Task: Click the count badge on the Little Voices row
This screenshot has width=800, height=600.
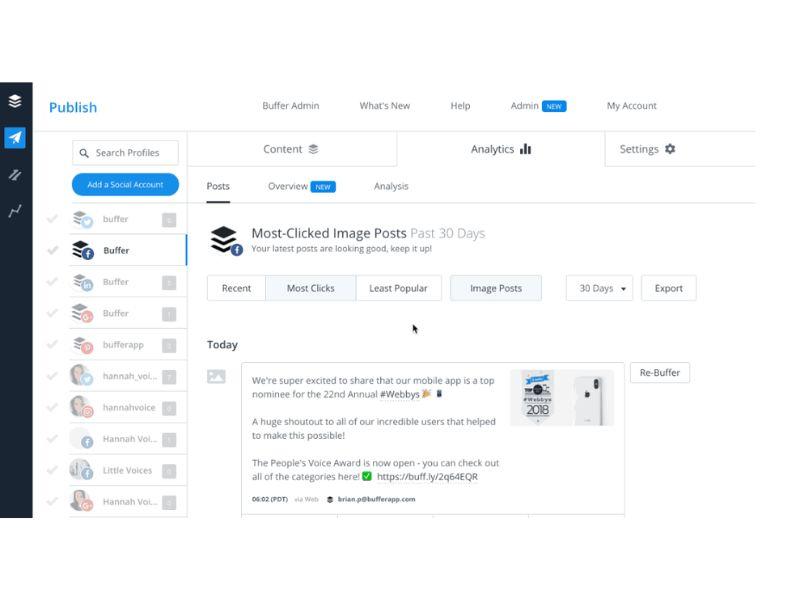Action: 169,471
